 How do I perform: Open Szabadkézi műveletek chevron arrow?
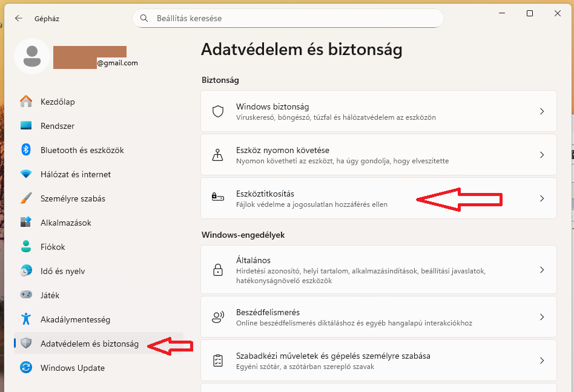pyautogui.click(x=542, y=361)
